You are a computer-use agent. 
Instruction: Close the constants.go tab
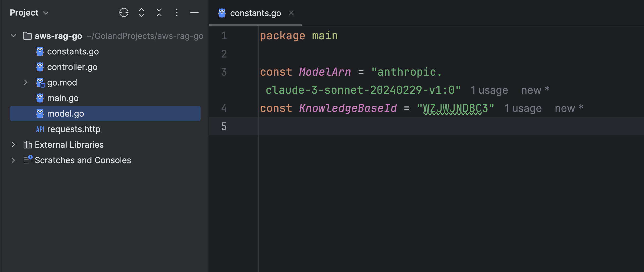[291, 13]
